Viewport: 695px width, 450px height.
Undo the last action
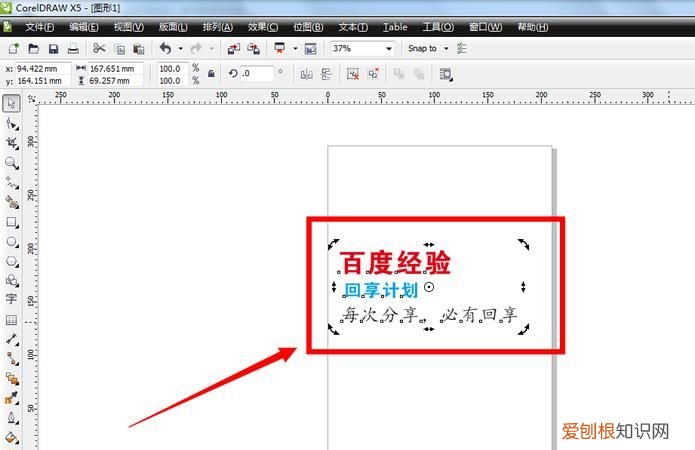point(165,48)
